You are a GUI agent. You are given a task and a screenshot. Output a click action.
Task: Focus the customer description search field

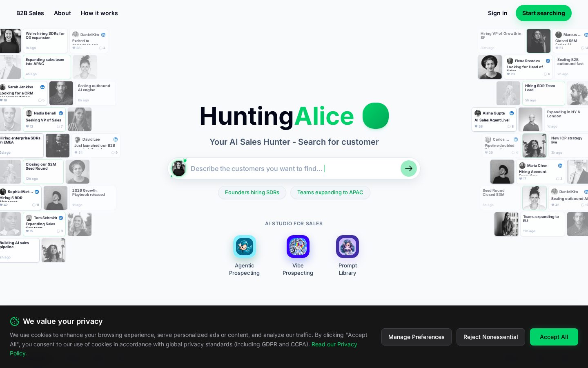click(x=294, y=168)
